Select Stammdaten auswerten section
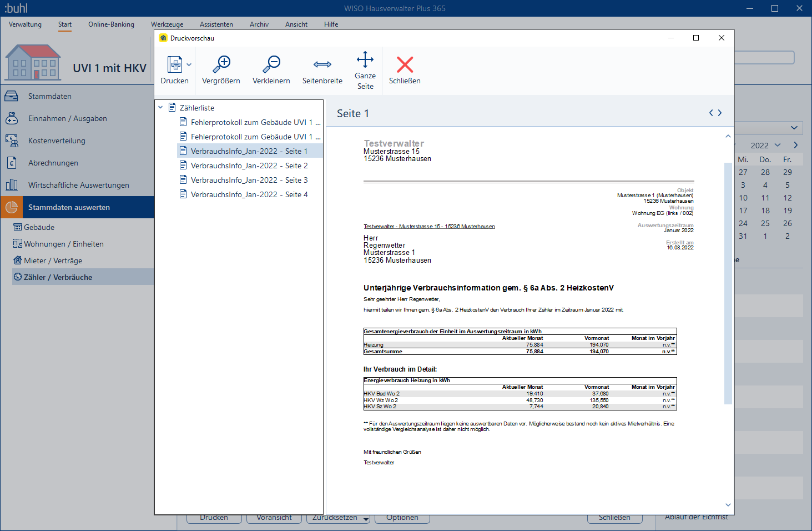 point(77,207)
